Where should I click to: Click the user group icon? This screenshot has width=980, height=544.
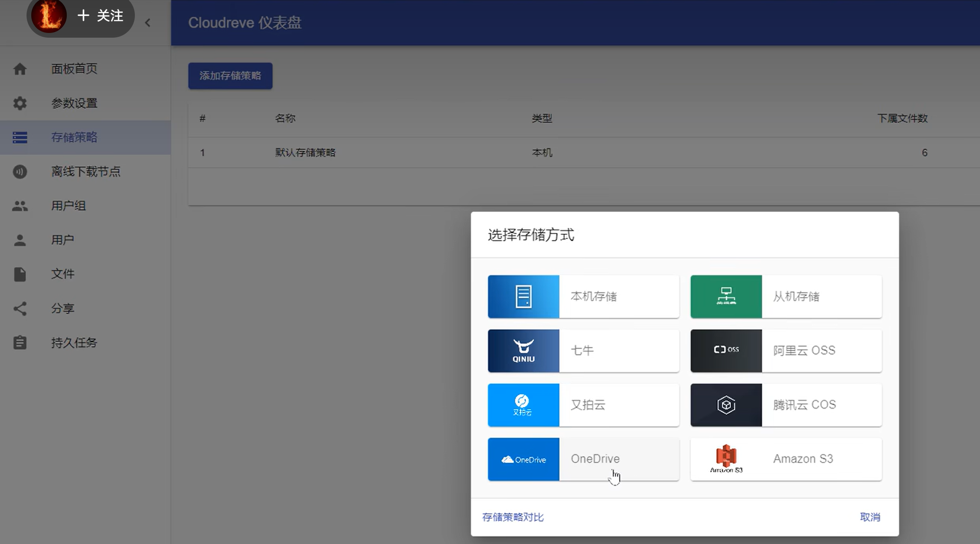(x=20, y=206)
